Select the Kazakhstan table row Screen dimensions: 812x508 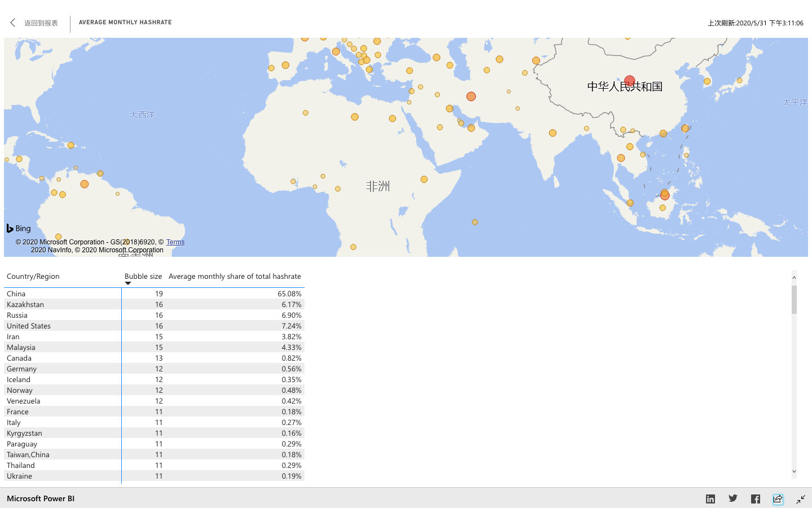154,304
